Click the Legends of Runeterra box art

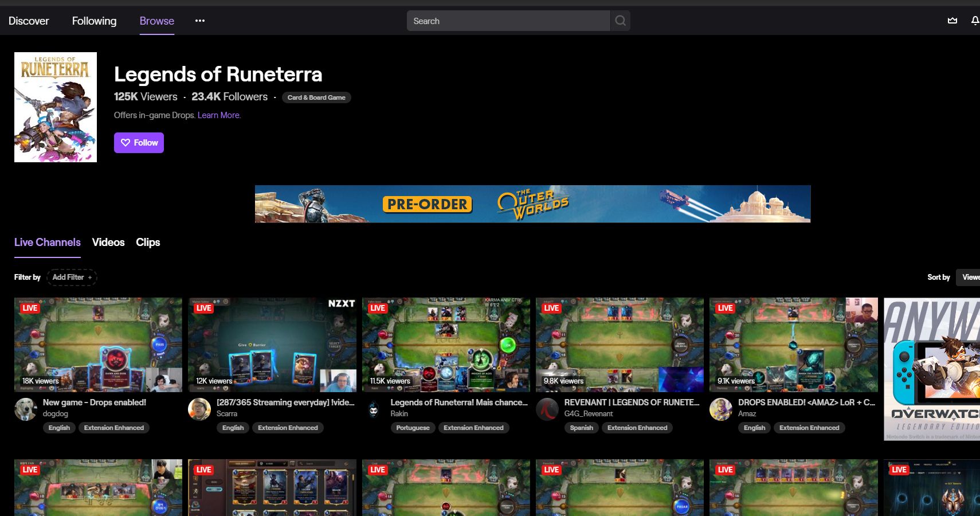click(x=56, y=107)
